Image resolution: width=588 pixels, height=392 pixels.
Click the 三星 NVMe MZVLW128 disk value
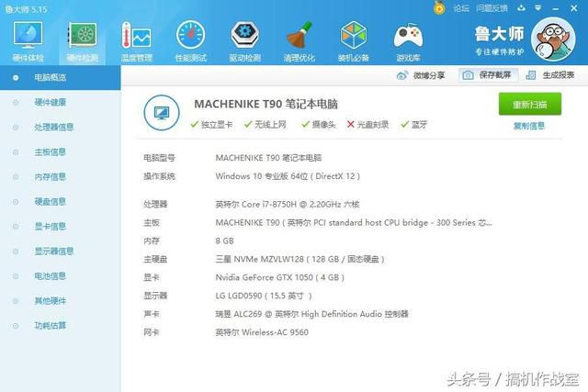(300, 259)
